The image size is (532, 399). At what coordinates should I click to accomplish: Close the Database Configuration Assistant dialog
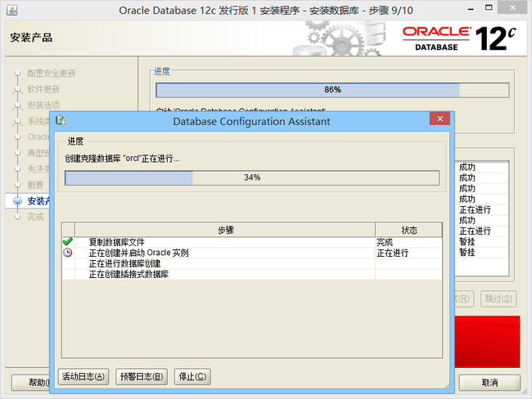coord(440,119)
